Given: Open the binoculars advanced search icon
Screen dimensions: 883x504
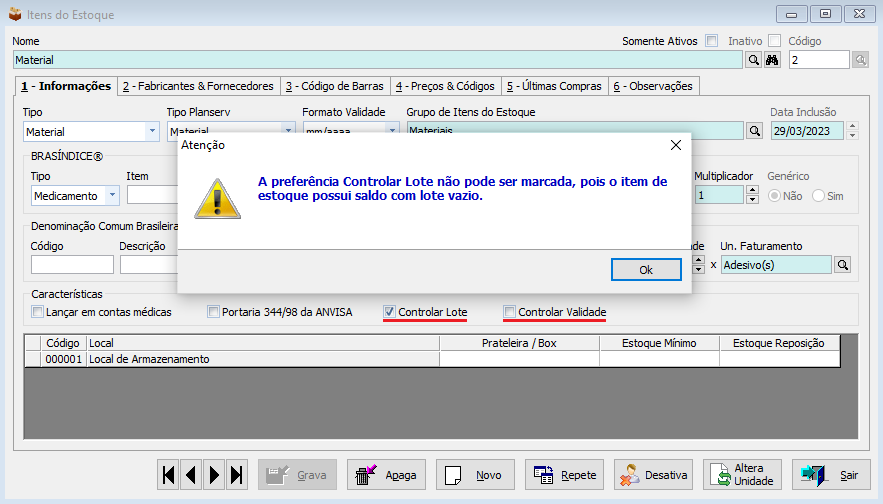Looking at the screenshot, I should click(x=772, y=60).
